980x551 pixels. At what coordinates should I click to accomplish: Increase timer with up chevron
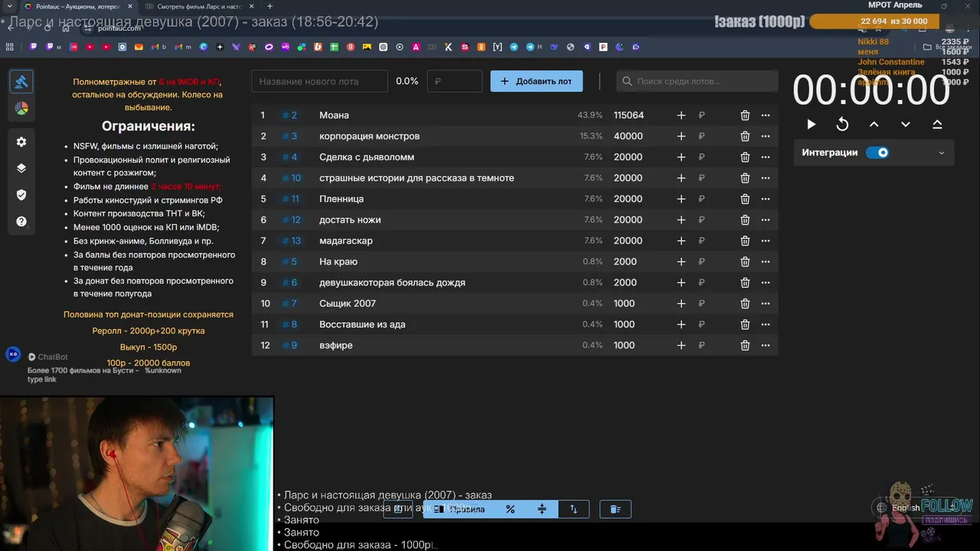point(874,124)
